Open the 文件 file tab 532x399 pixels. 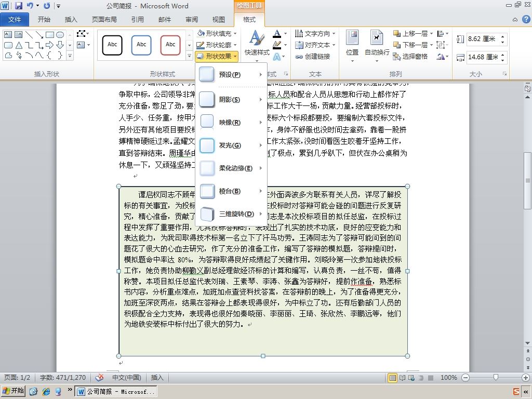tap(15, 20)
